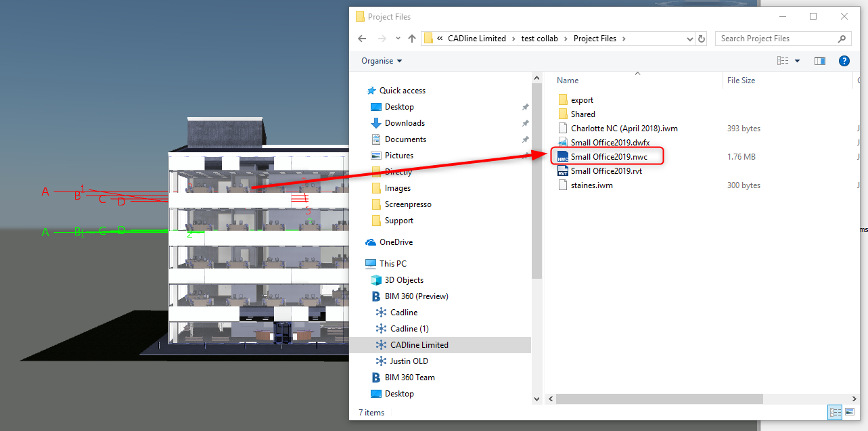Switch to large thumbnails view button

pos(850,411)
